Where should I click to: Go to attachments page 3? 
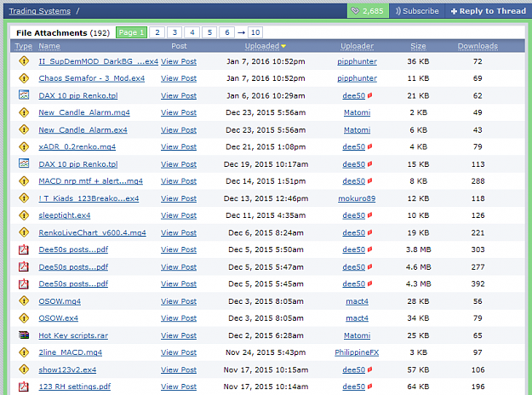[x=174, y=32]
